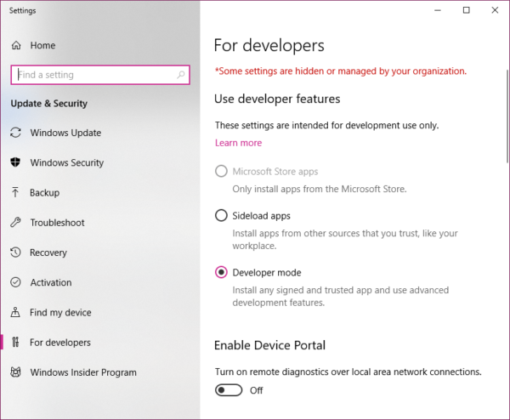The image size is (510, 420).
Task: Click the search magnifier icon
Action: click(x=180, y=75)
